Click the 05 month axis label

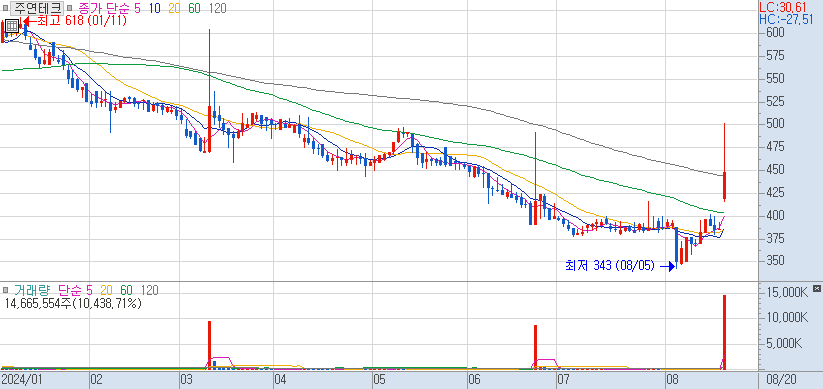pos(379,379)
